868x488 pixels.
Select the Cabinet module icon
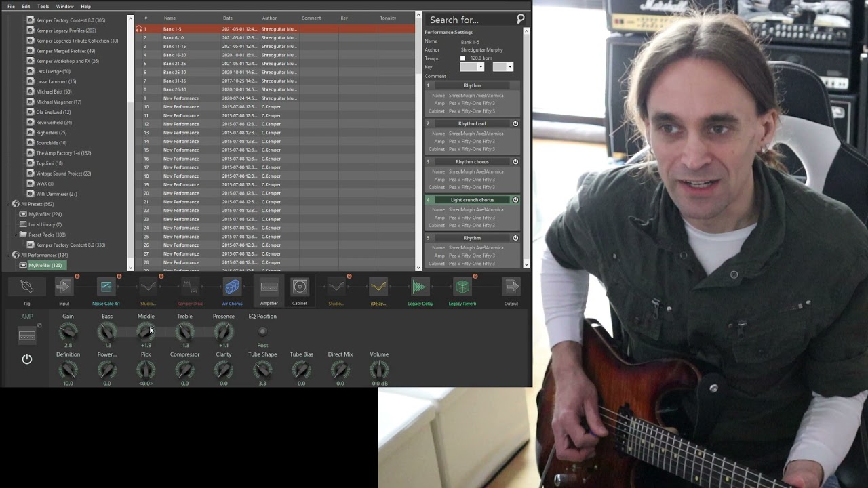coord(300,287)
